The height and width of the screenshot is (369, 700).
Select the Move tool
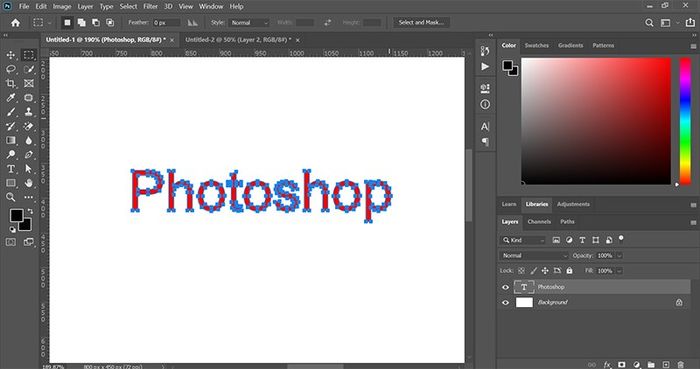tap(11, 55)
